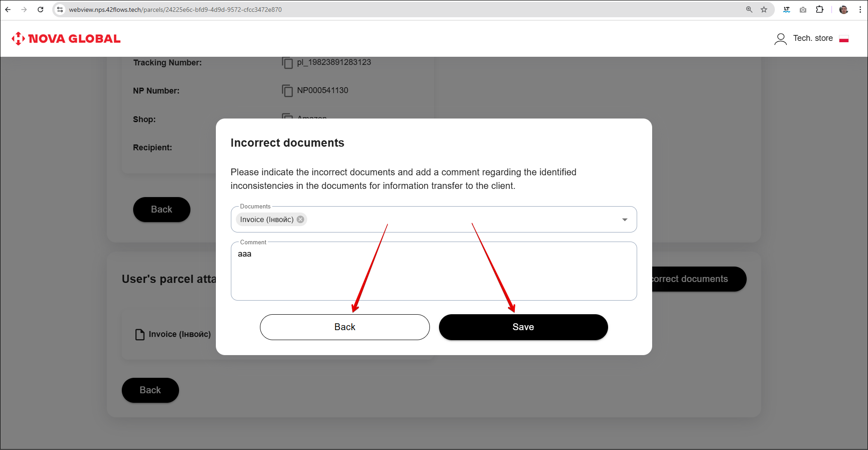
Task: Reload the page with refresh button
Action: point(40,10)
